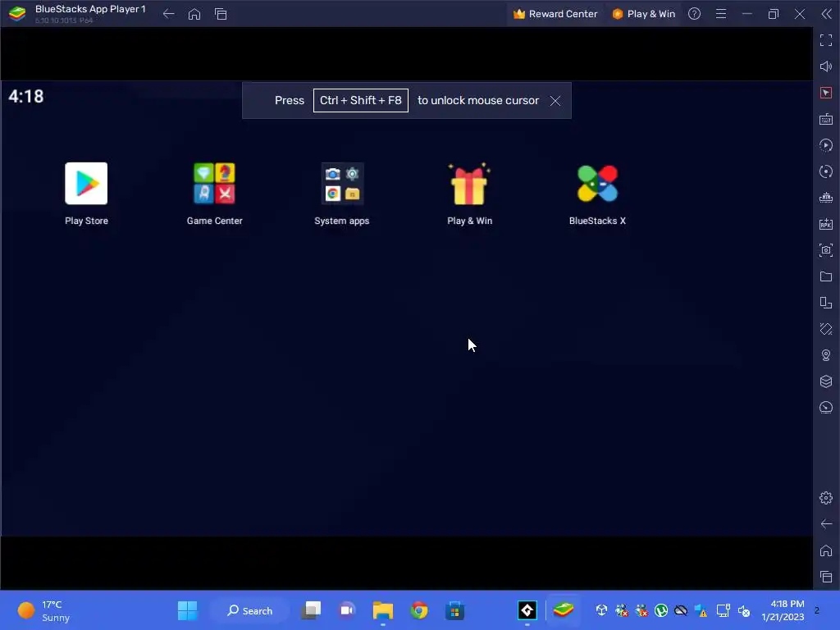Open the macro play-circle icon in the sidebar
Image resolution: width=840 pixels, height=630 pixels.
(826, 145)
